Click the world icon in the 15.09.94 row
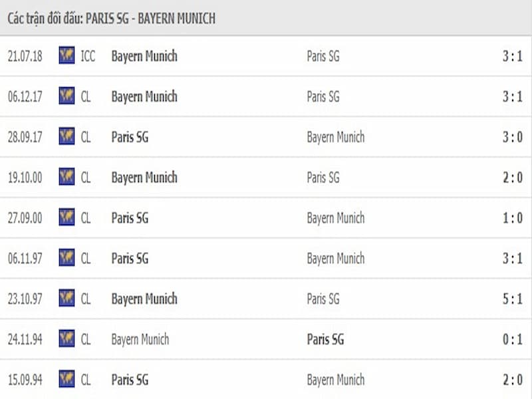532x399 pixels. click(66, 379)
